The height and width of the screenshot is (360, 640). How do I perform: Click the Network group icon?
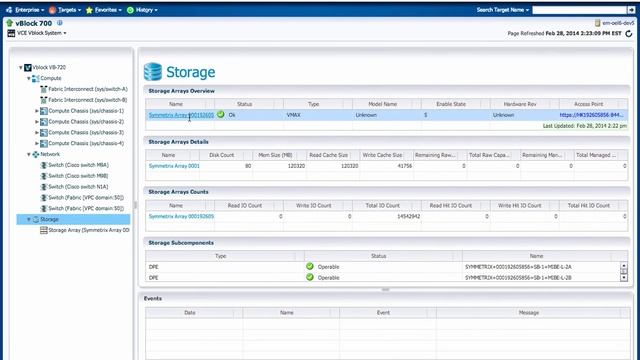coord(36,154)
